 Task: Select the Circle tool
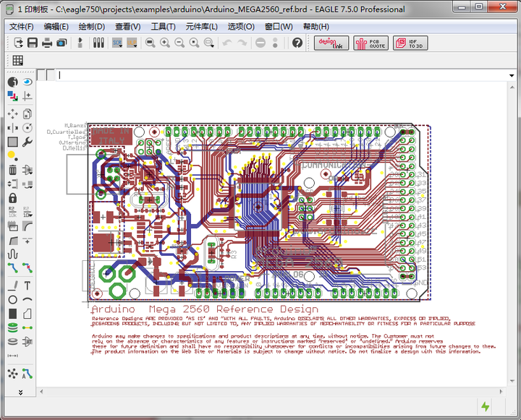pyautogui.click(x=12, y=299)
